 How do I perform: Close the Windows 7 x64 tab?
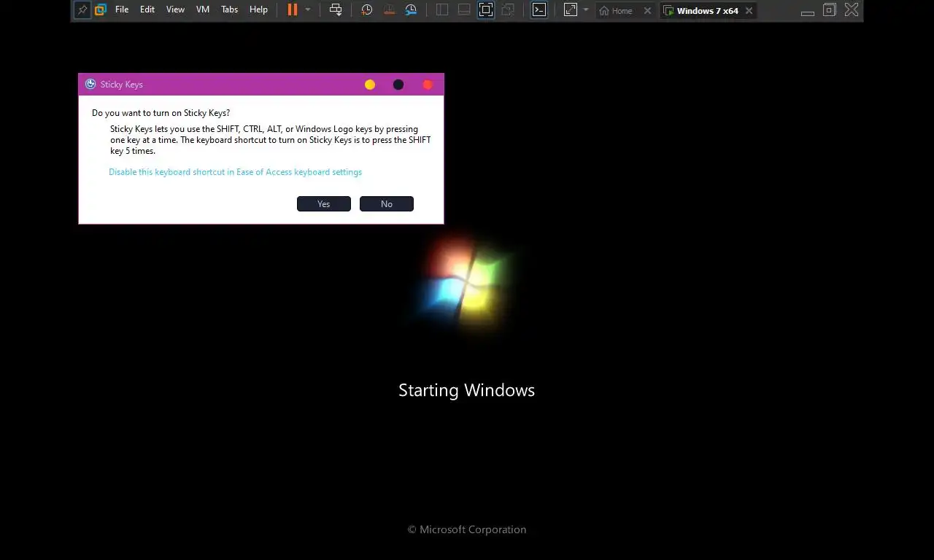point(749,11)
